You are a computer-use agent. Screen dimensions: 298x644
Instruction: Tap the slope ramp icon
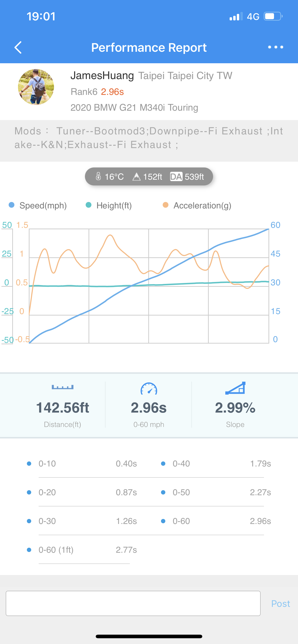coord(235,388)
